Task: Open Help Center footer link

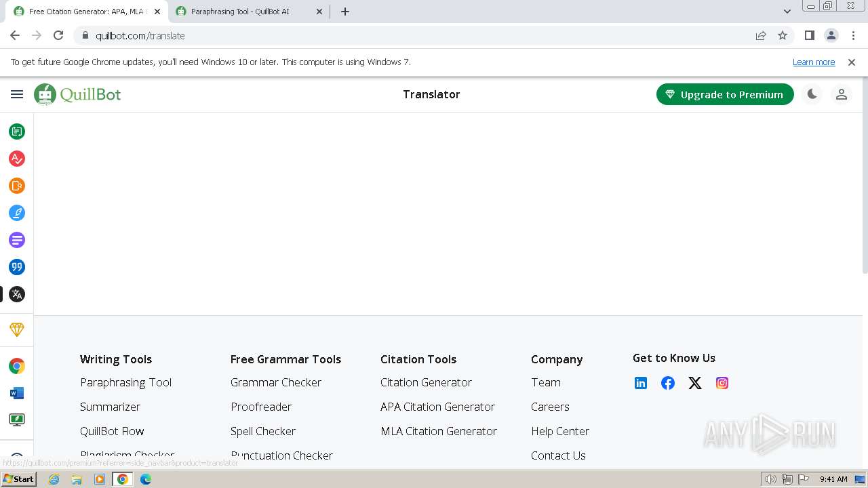Action: click(x=560, y=431)
